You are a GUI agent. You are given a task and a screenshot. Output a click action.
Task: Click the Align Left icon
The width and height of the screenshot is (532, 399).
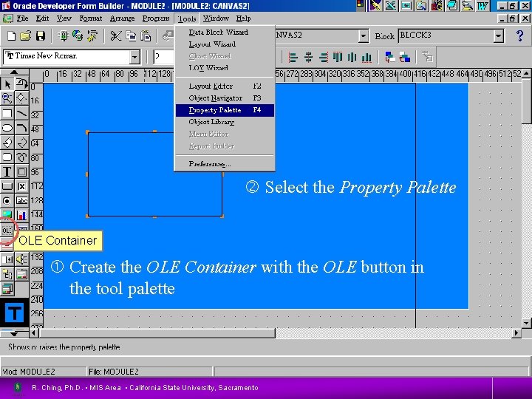tap(293, 57)
